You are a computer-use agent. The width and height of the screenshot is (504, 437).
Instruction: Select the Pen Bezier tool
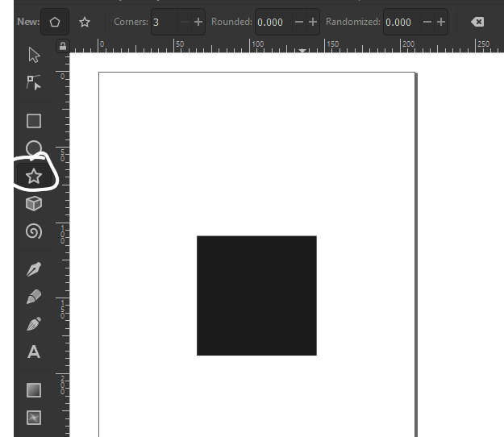click(x=34, y=269)
